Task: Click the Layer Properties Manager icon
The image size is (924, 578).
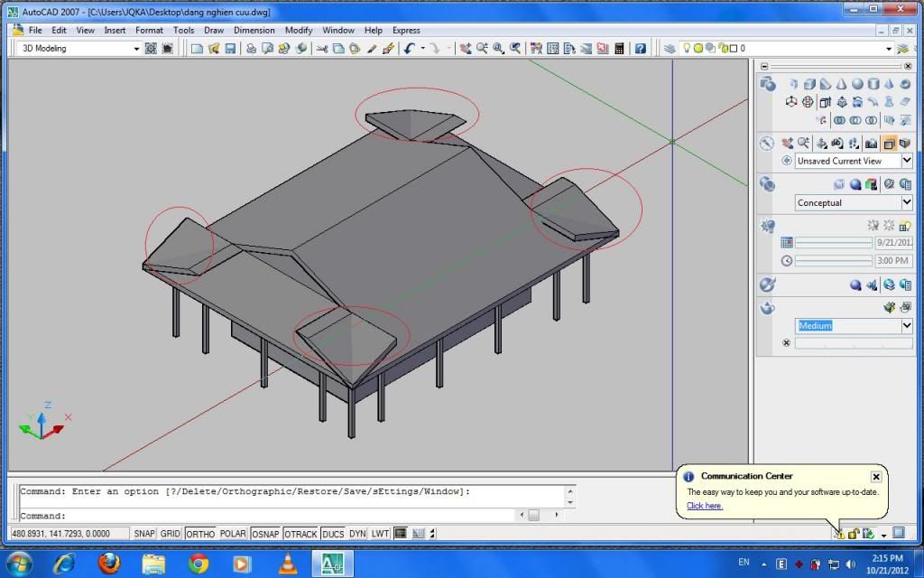Action: pos(670,49)
